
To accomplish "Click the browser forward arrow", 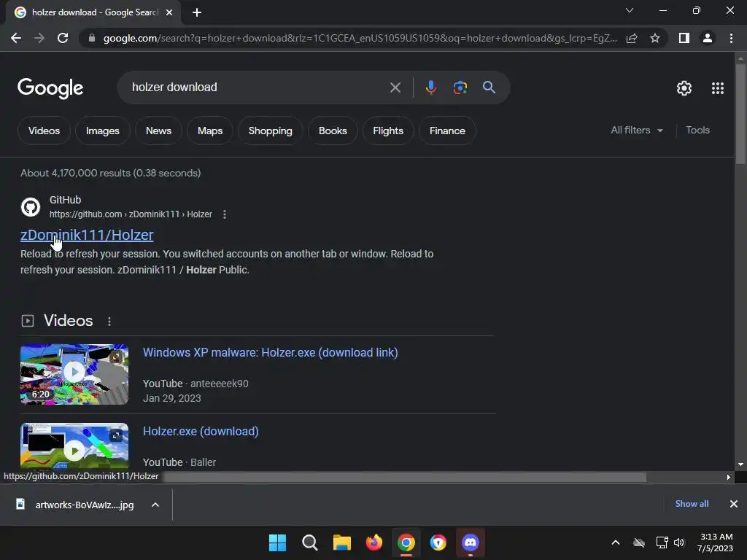I will (39, 38).
